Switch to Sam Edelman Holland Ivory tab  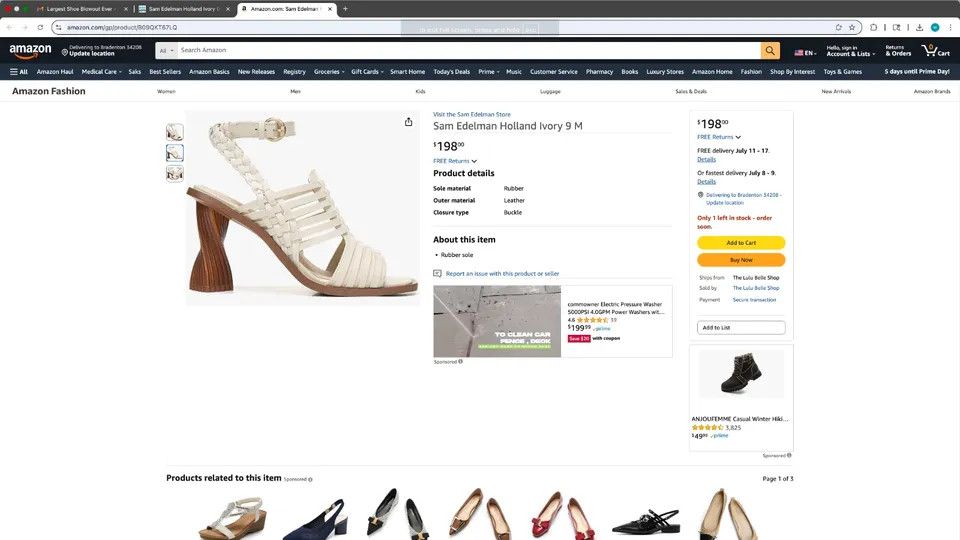[183, 9]
